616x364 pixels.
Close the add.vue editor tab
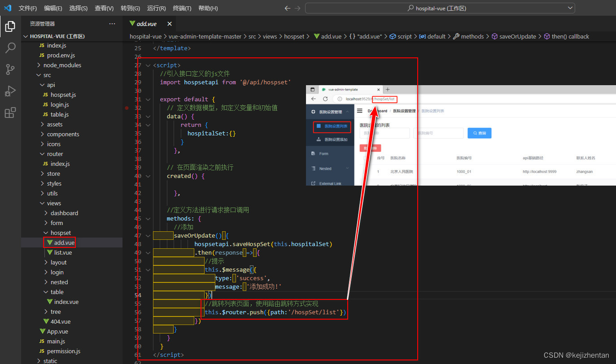pyautogui.click(x=169, y=24)
